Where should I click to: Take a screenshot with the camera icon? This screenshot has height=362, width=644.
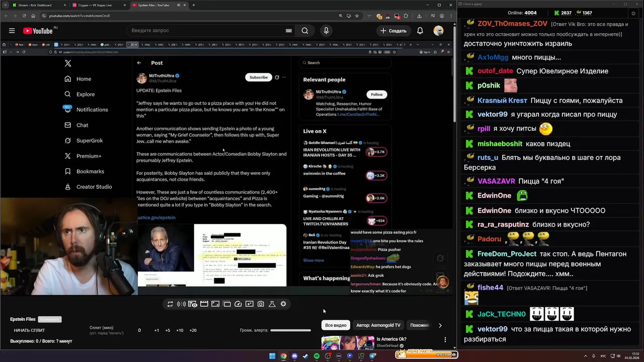(x=261, y=304)
